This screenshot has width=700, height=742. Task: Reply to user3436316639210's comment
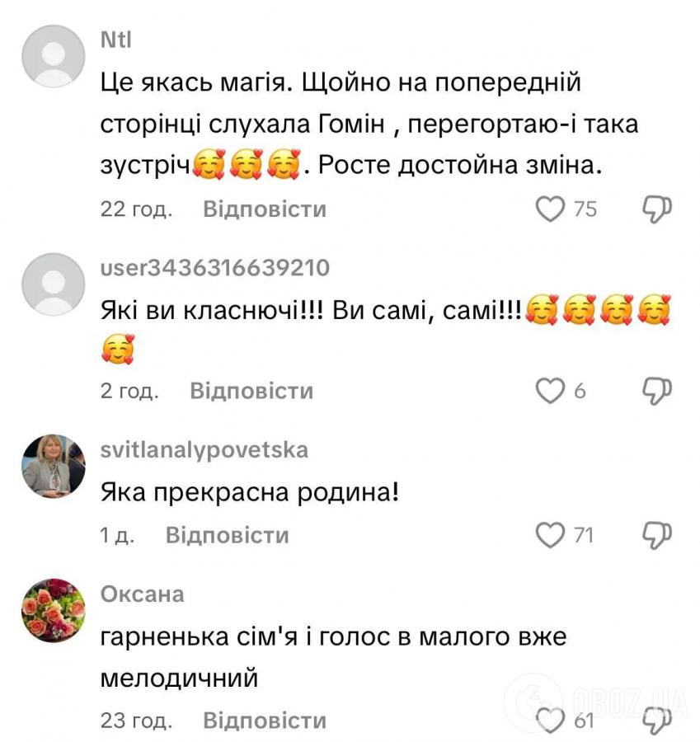[x=251, y=391]
